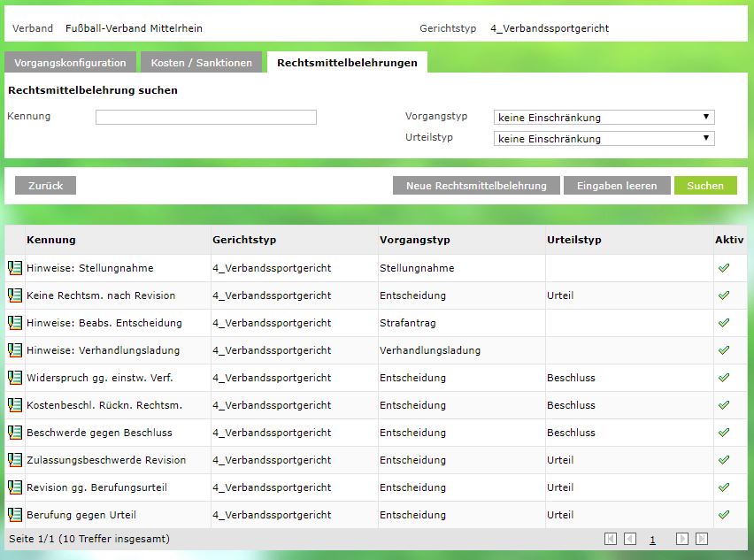Image resolution: width=754 pixels, height=560 pixels.
Task: Toggle Aktiv checkmark for Hinweise: Stellungnahme
Action: pyautogui.click(x=724, y=268)
